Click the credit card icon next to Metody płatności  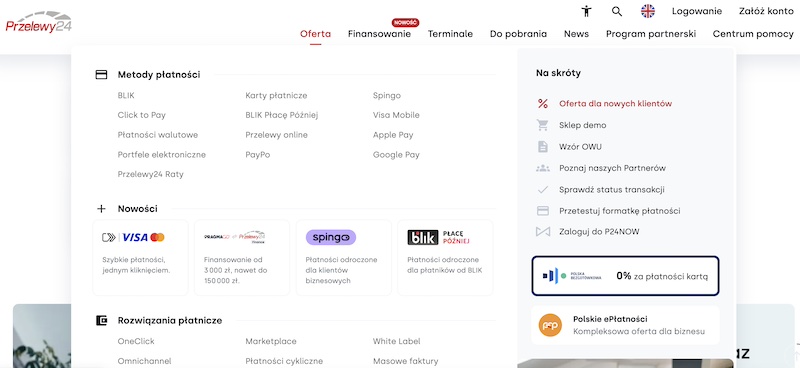pyautogui.click(x=102, y=75)
